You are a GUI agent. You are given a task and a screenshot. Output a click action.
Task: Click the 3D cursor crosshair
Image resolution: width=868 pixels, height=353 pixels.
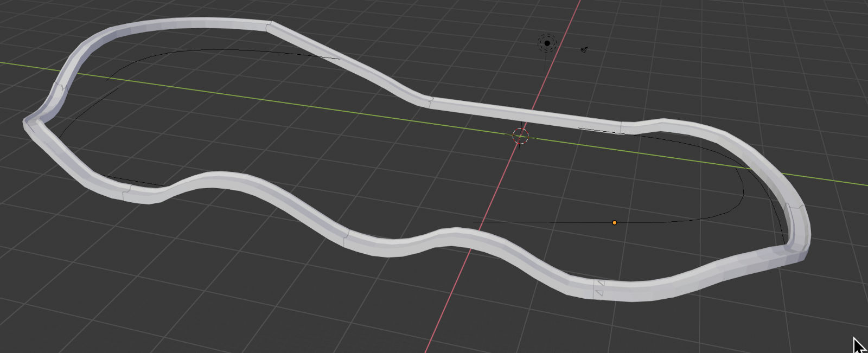[520, 136]
